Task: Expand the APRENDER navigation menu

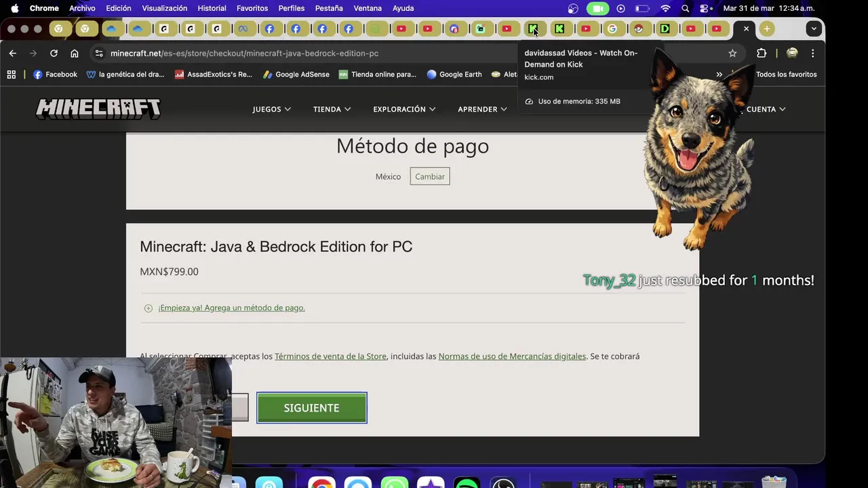Action: click(482, 109)
